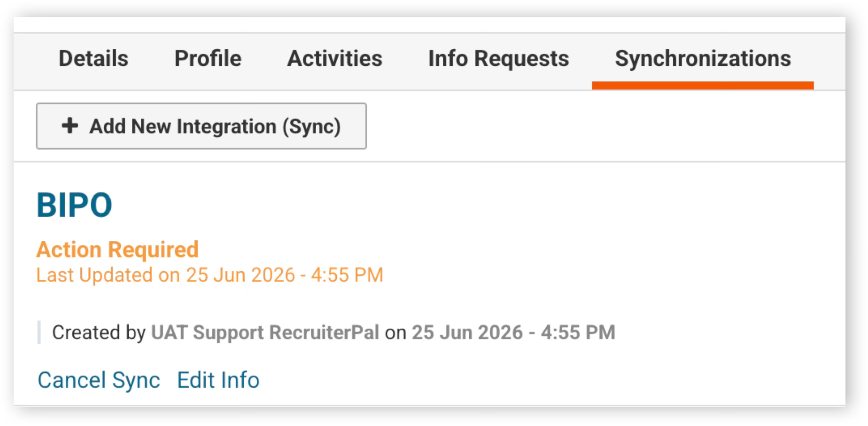
Task: Open the Details tab
Action: [93, 59]
